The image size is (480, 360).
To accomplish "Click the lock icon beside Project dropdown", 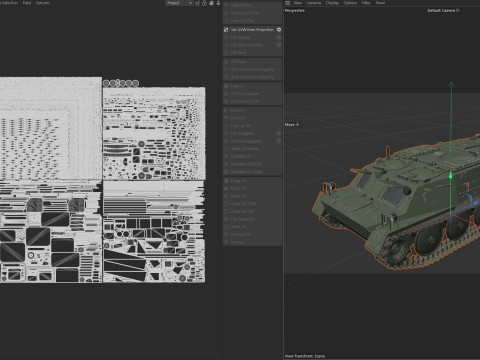I will coord(204,3).
